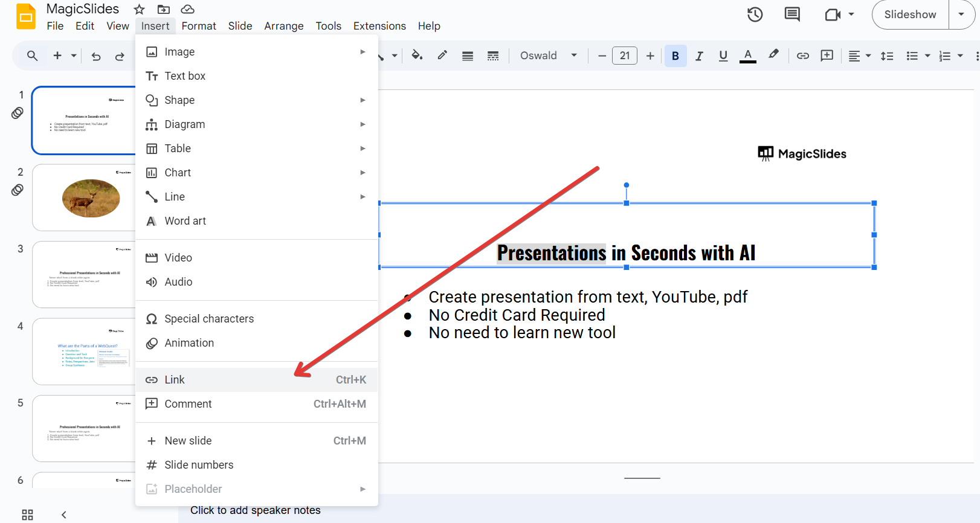Apply a bulleted list
980x523 pixels.
click(912, 56)
